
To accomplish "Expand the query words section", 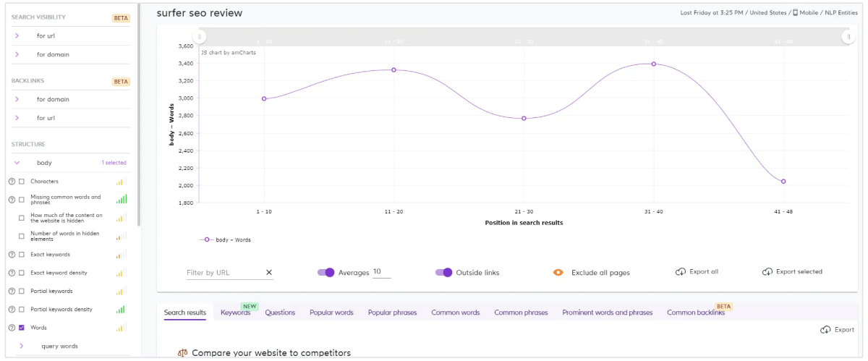I will 21,346.
